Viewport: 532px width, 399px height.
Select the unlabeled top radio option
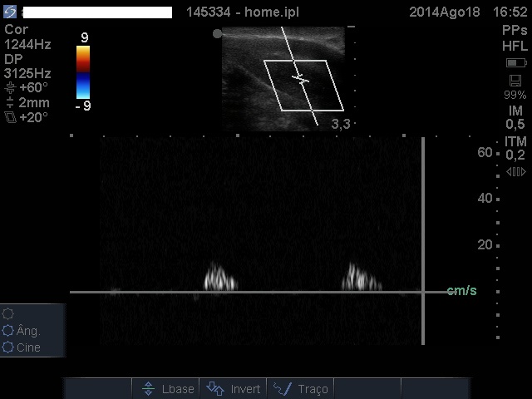tap(9, 314)
